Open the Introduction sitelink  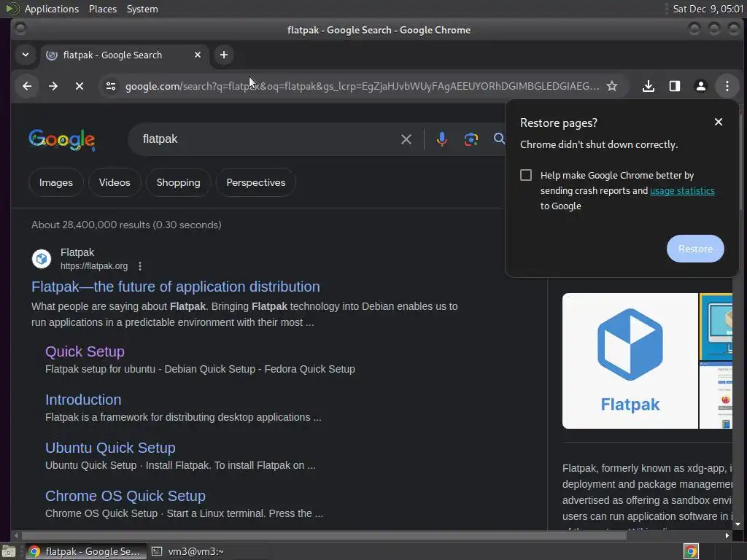click(83, 400)
